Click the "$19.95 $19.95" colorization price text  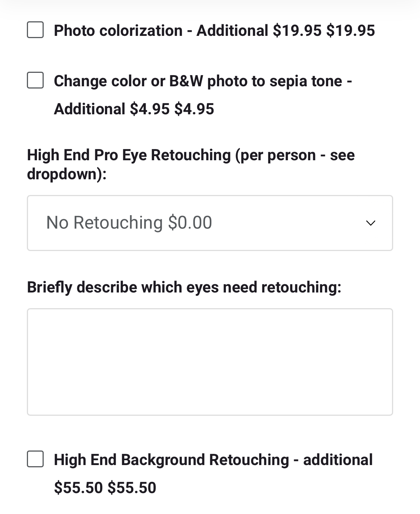[x=324, y=31]
